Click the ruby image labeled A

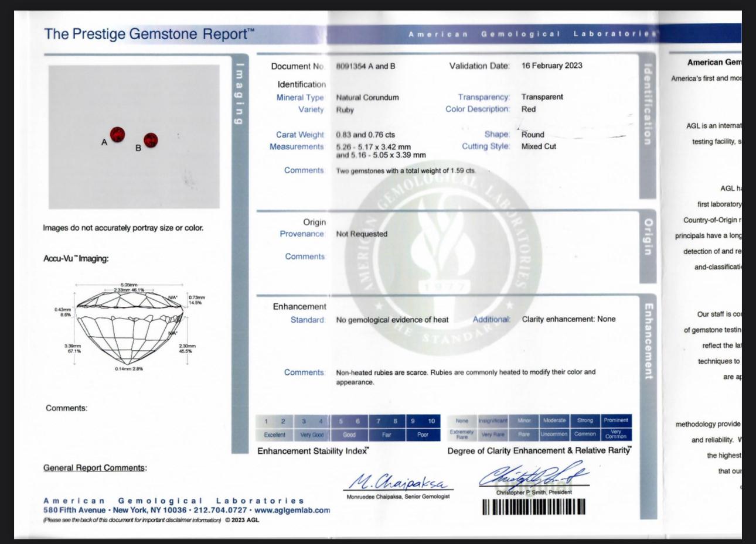(x=118, y=135)
